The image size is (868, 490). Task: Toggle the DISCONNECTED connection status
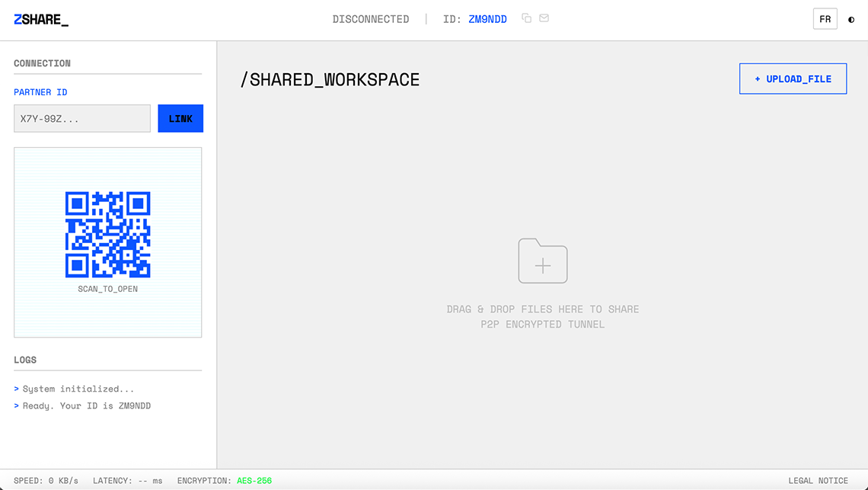[x=371, y=18]
